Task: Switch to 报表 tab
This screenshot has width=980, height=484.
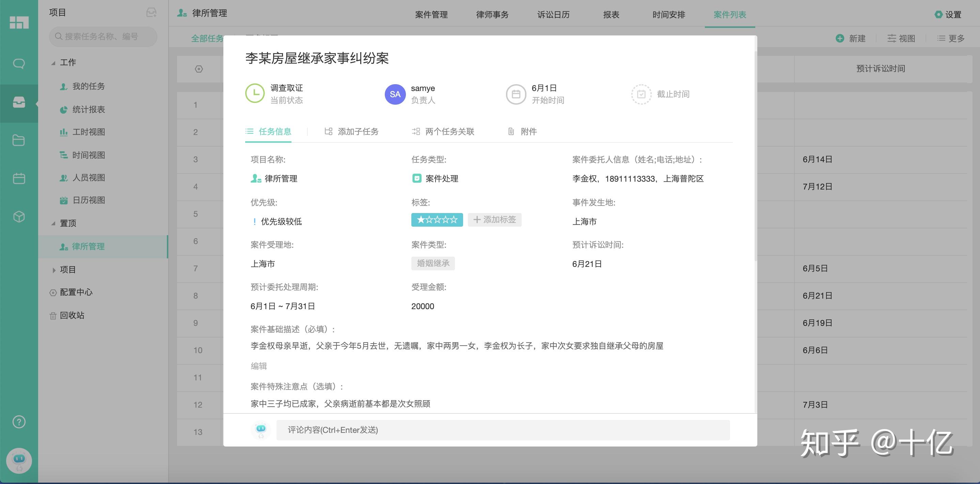Action: [x=611, y=14]
